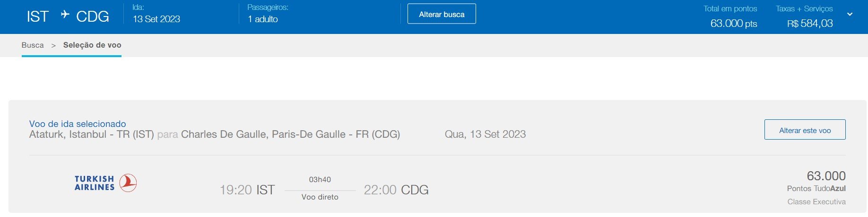Go back to Busca breadcrumb

click(x=33, y=45)
